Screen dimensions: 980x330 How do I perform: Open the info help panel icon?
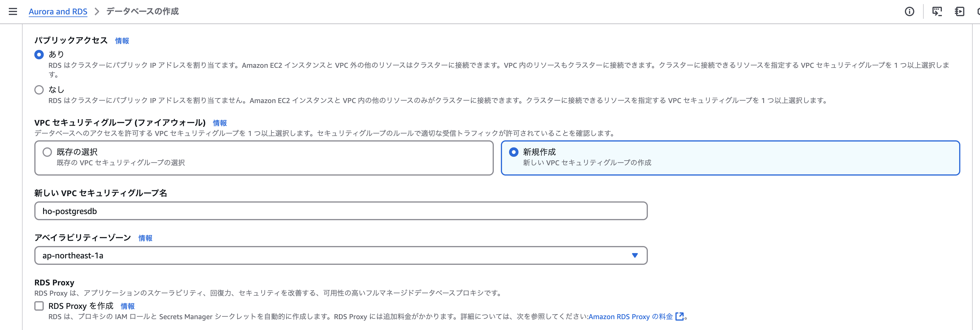pyautogui.click(x=909, y=11)
